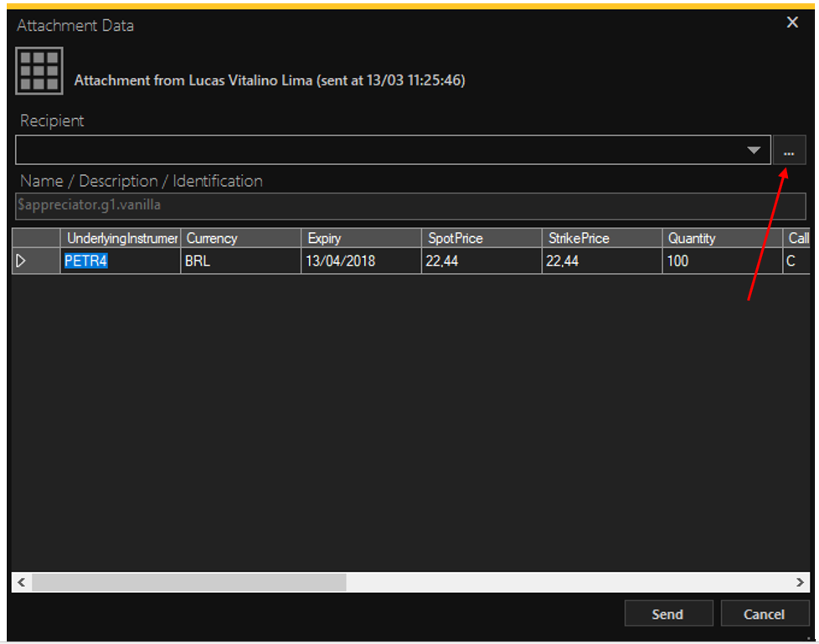Click the 13/04/2018 expiry cell
819x644 pixels.
[361, 261]
